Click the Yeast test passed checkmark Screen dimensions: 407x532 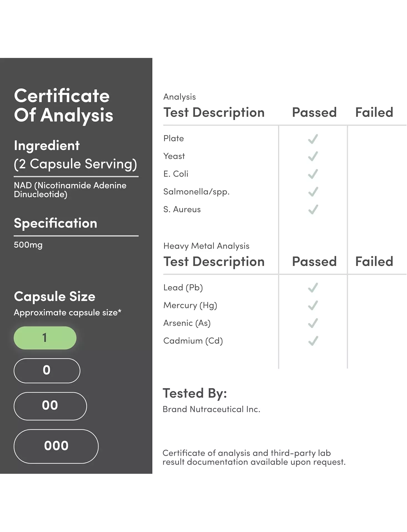(313, 157)
